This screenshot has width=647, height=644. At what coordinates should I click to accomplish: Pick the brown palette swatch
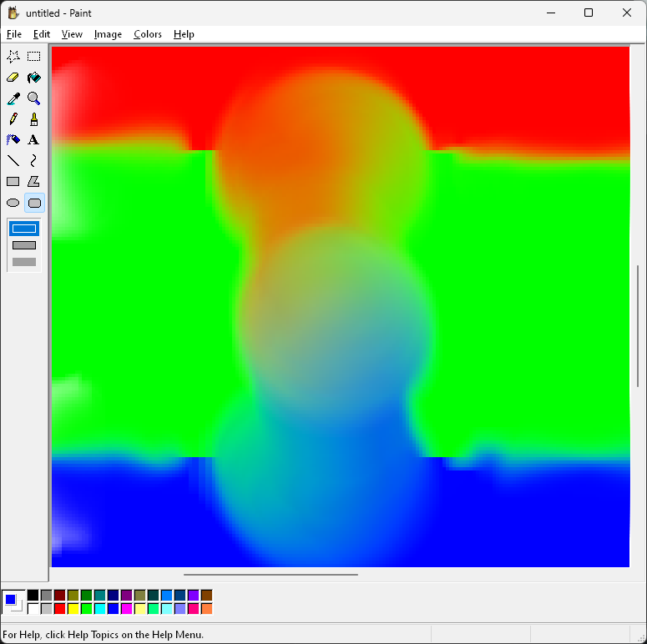[207, 596]
